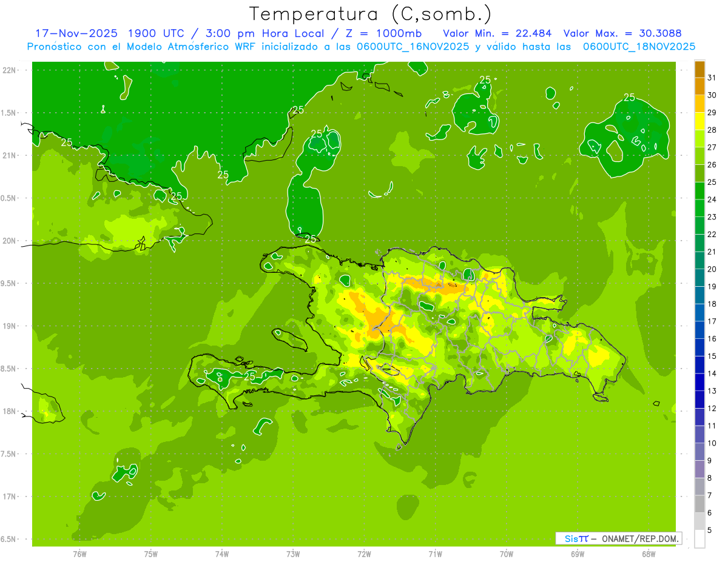Screen dimensions: 728x562
Task: Pick the yellow legend swatch between 28 and 29
Action: (x=699, y=121)
